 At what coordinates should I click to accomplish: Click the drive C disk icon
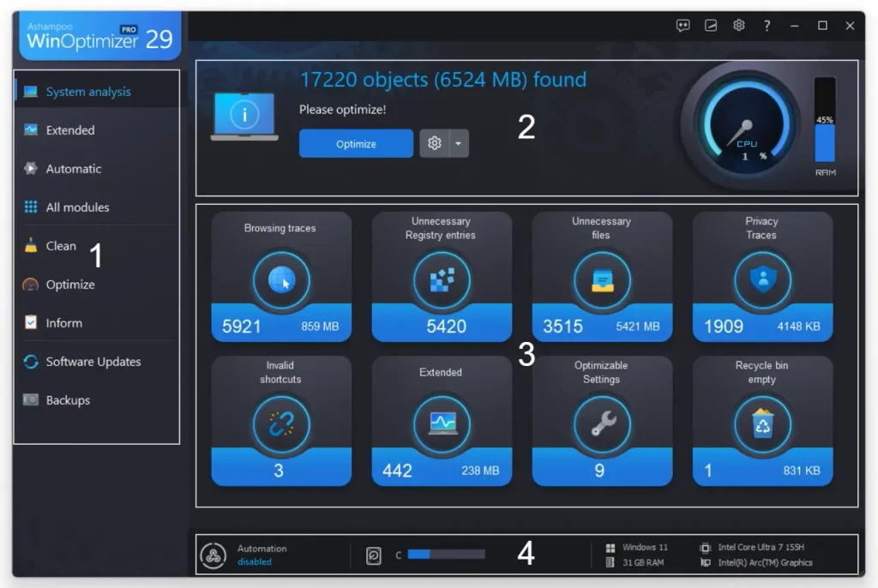click(374, 555)
